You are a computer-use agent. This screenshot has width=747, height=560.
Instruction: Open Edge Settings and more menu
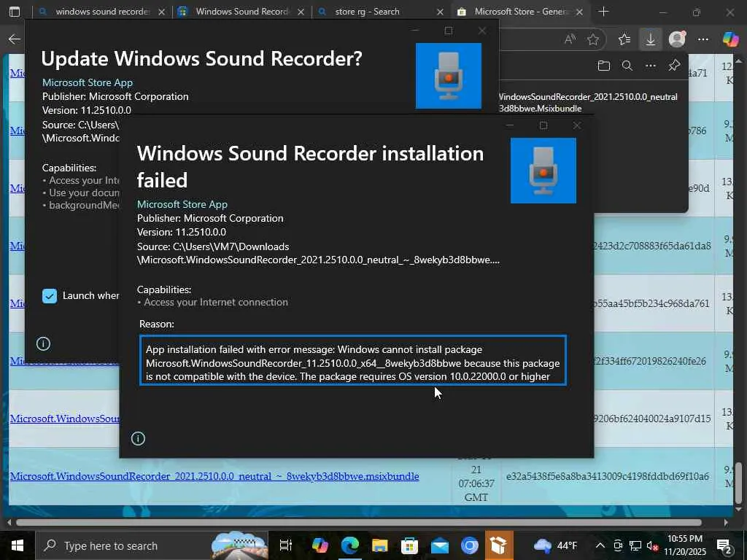click(x=703, y=39)
